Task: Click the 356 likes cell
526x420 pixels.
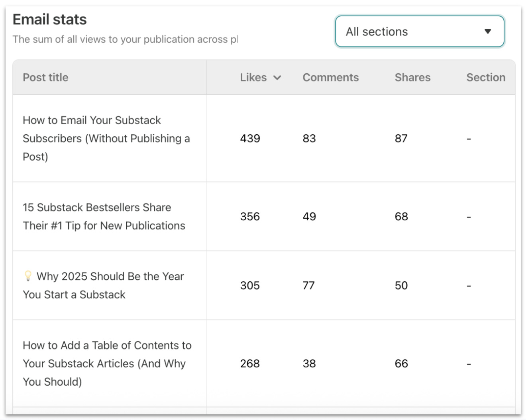Action: (250, 216)
